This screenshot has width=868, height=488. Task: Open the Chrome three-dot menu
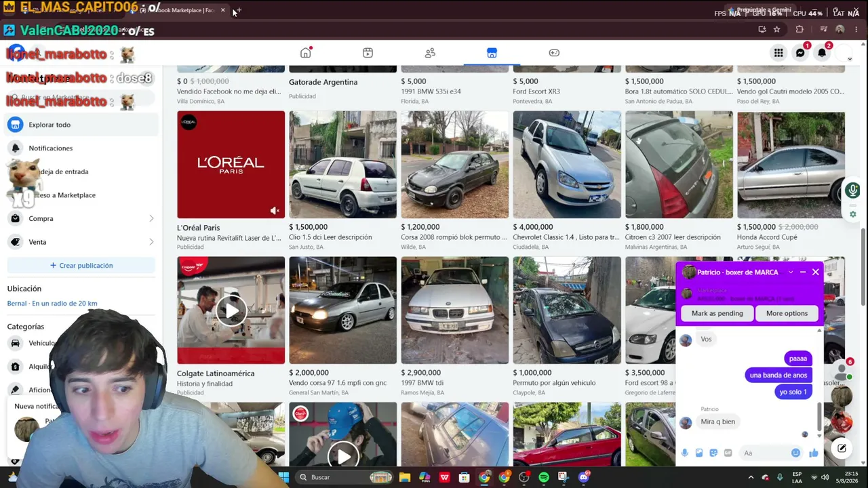(x=857, y=29)
